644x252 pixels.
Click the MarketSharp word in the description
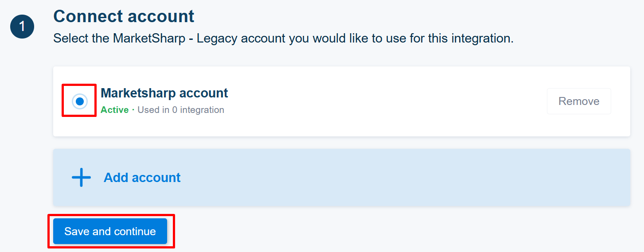149,39
